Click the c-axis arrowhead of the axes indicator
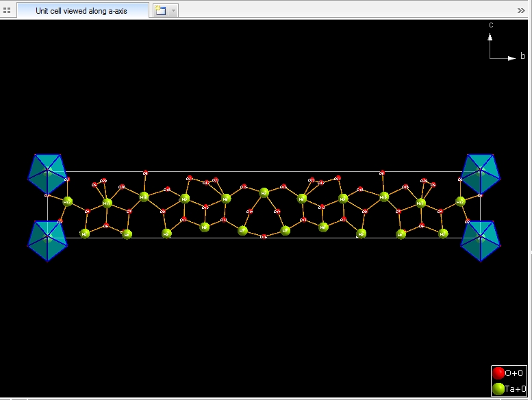This screenshot has width=532, height=400. 490,34
